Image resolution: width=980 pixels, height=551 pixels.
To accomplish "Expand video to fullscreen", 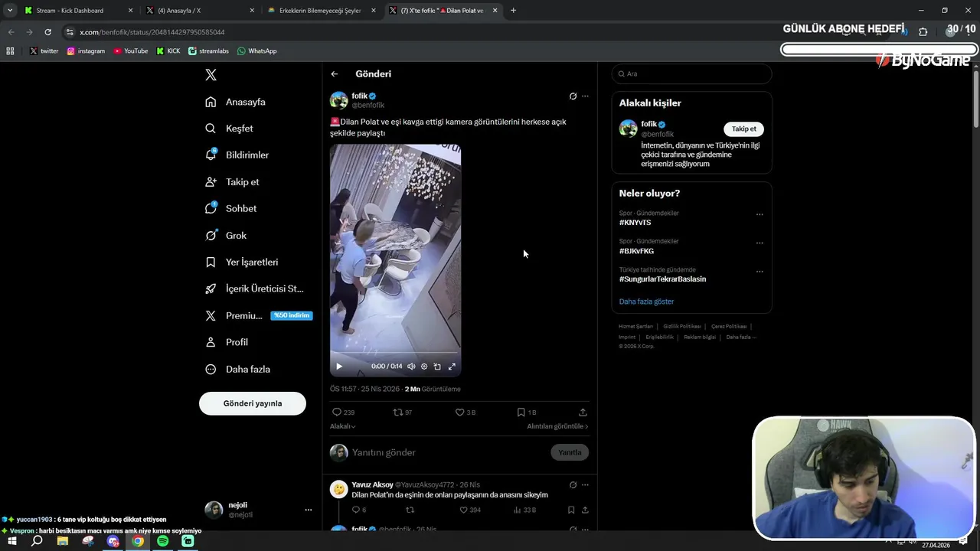I will [x=452, y=367].
